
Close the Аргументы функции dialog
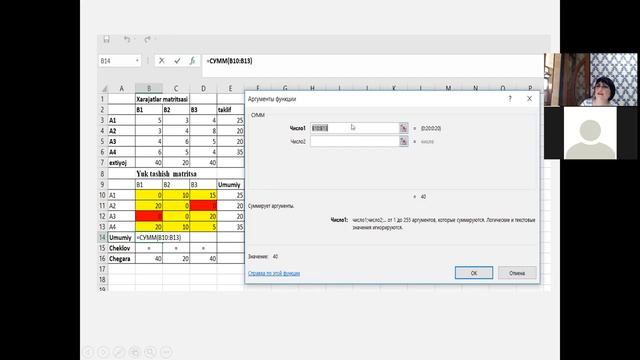click(x=529, y=99)
